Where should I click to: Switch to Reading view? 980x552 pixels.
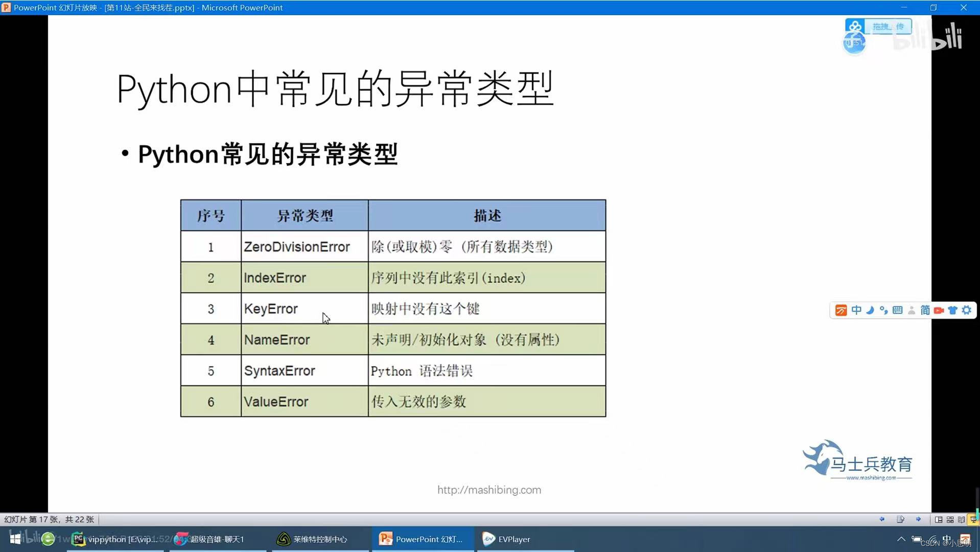pyautogui.click(x=961, y=519)
